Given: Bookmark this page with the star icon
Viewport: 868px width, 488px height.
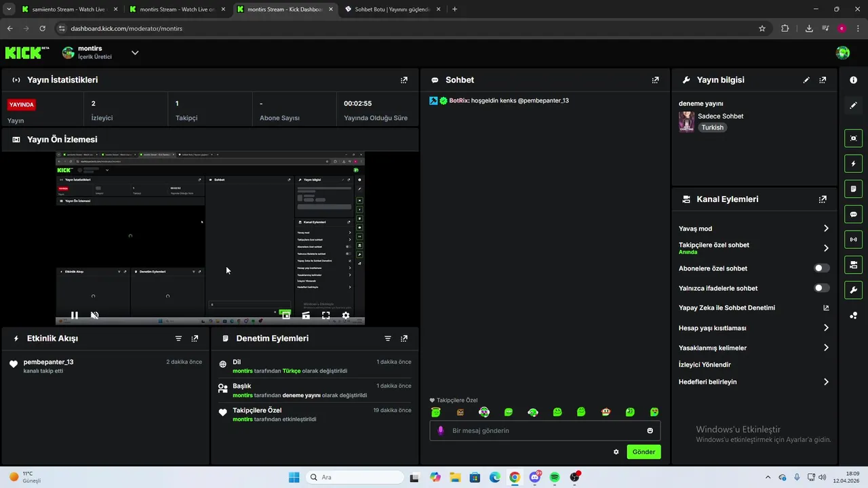Looking at the screenshot, I should [762, 28].
